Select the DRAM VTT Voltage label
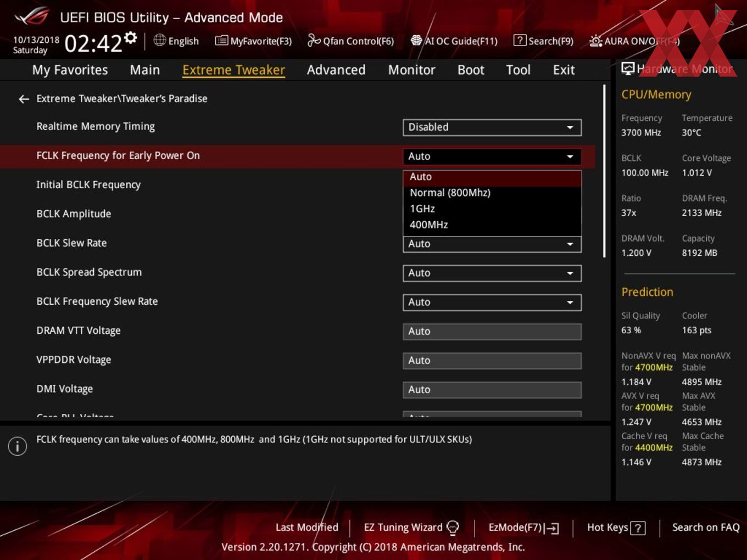The height and width of the screenshot is (560, 747). 79,331
